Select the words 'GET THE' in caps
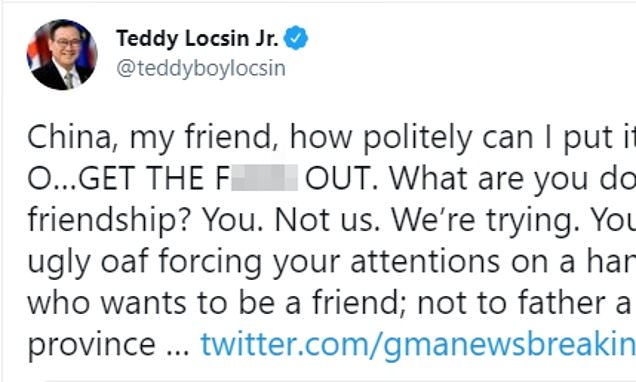 pos(141,178)
